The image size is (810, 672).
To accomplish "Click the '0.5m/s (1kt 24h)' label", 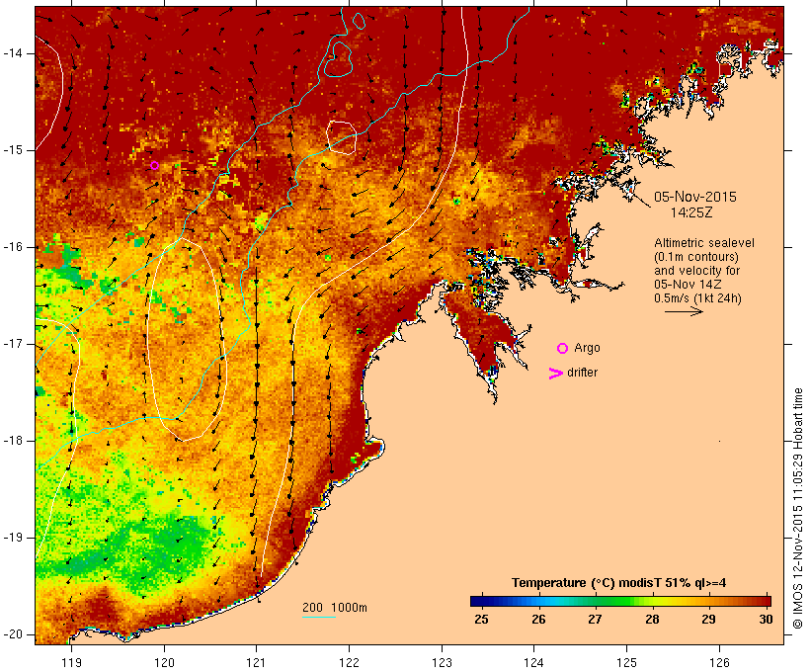I will click(x=697, y=298).
